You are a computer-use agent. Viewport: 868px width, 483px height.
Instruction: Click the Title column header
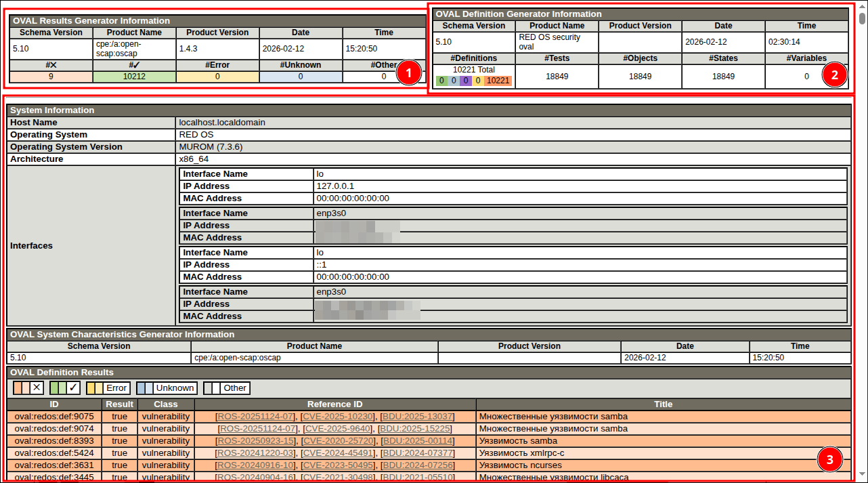(x=663, y=404)
